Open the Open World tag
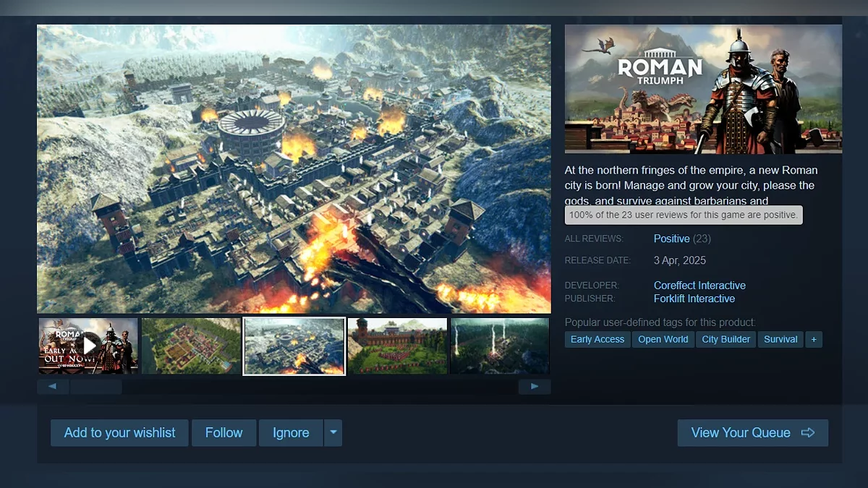Viewport: 868px width, 488px height. pyautogui.click(x=663, y=339)
